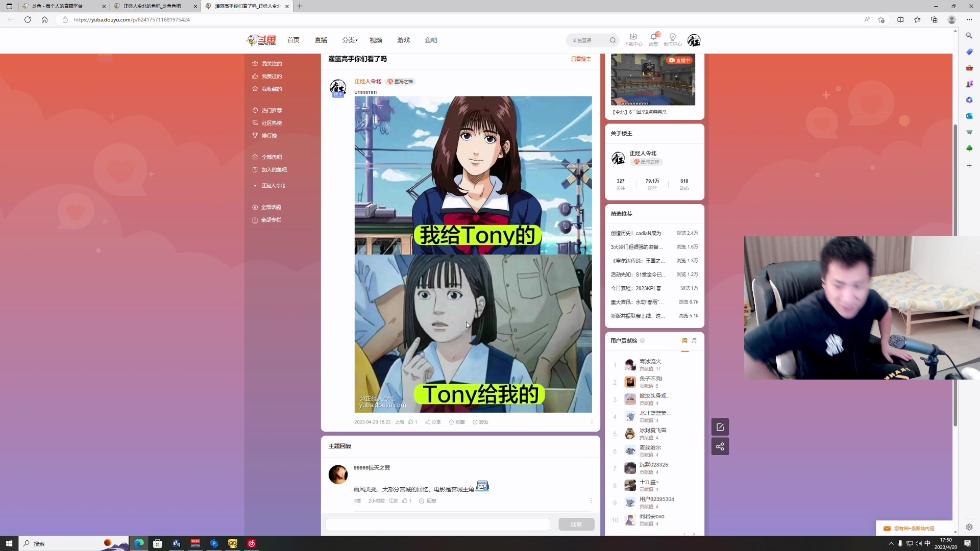The width and height of the screenshot is (980, 551).
Task: Open 鱼吧 in the navigation bar
Action: click(431, 40)
